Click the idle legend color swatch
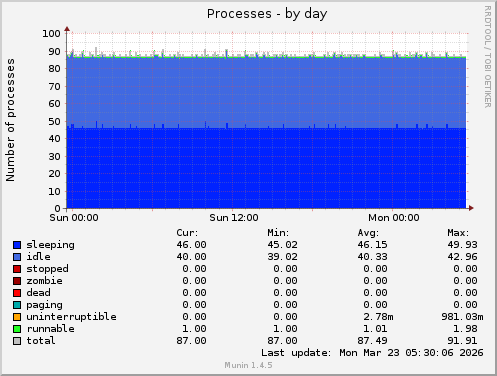This screenshot has width=497, height=376. 17,257
